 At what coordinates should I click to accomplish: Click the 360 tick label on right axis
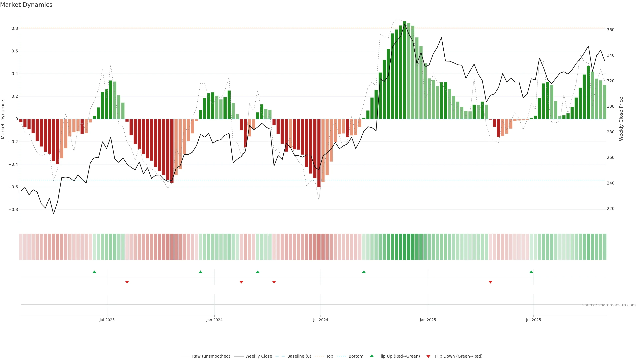610,30
